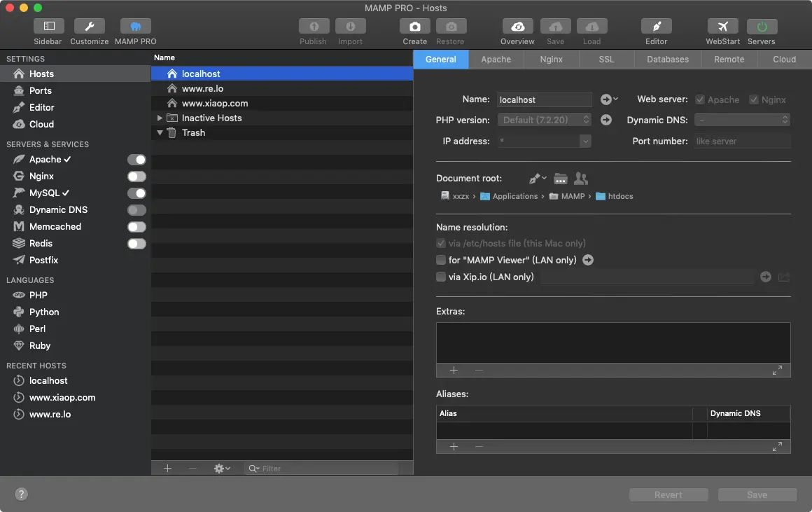Viewport: 812px width, 512px height.
Task: Open PHP version arrow button
Action: coord(606,120)
